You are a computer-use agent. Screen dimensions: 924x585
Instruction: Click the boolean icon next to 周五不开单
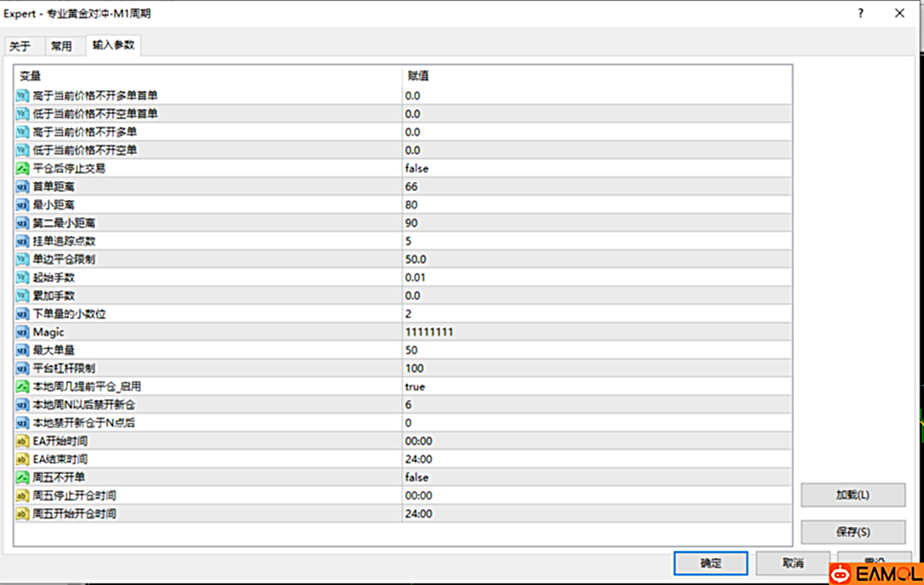[23, 478]
